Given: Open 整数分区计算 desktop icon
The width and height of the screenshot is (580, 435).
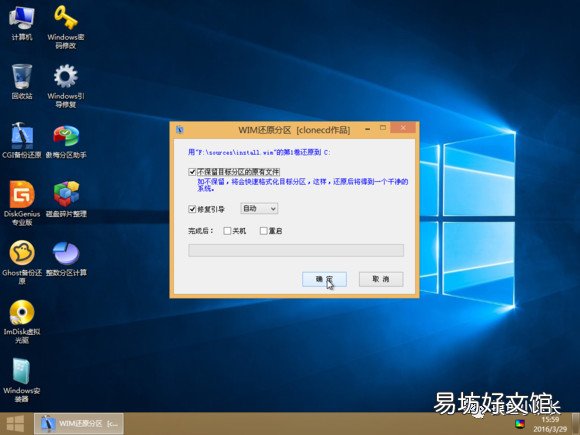Looking at the screenshot, I should 66,259.
